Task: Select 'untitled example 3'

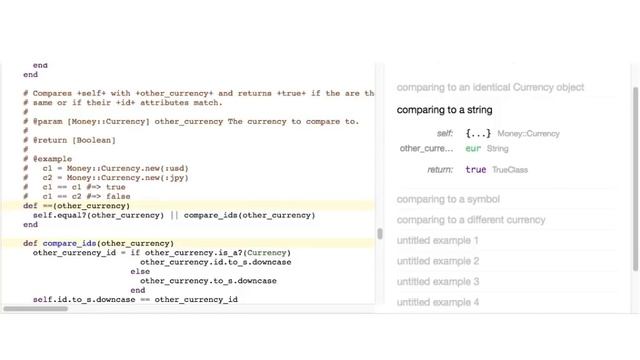Action: point(438,282)
